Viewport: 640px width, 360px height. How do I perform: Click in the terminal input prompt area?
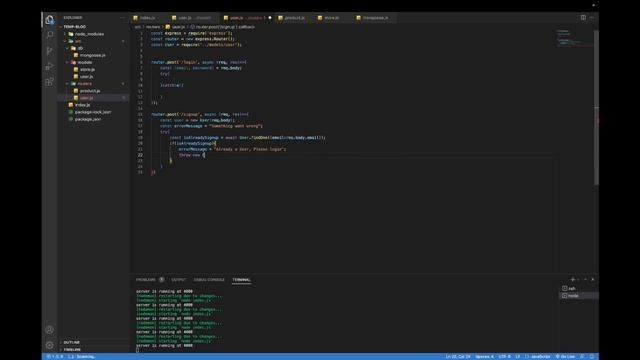(x=138, y=350)
